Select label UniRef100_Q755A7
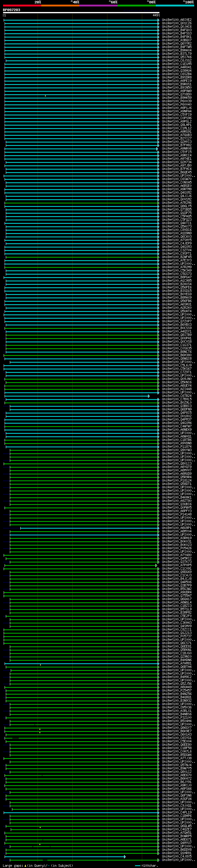 (x=176, y=596)
